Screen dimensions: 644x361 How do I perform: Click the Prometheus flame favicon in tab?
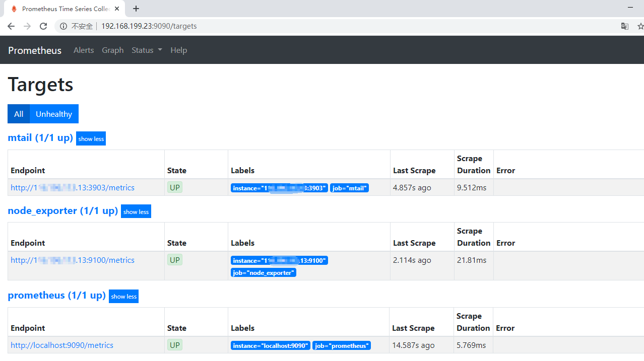(x=14, y=9)
